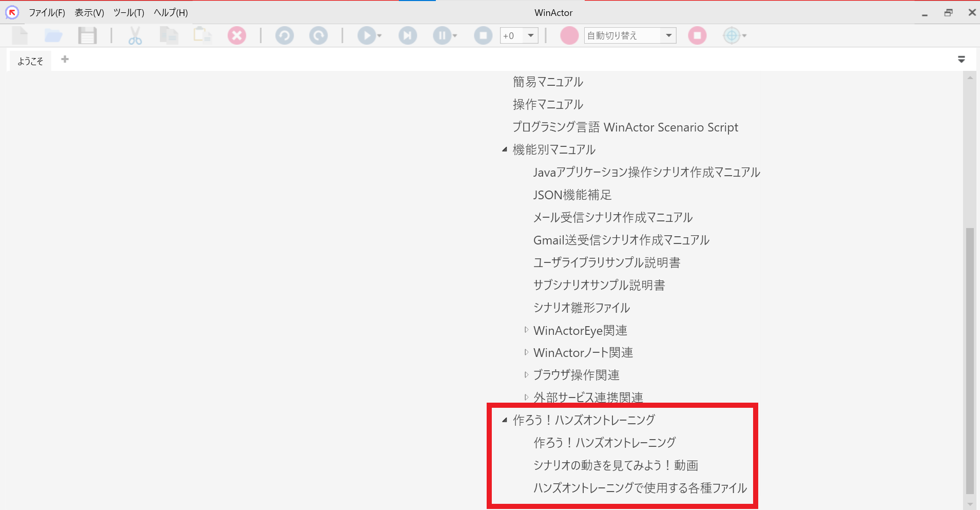
Task: Click the Redo icon
Action: (x=318, y=35)
